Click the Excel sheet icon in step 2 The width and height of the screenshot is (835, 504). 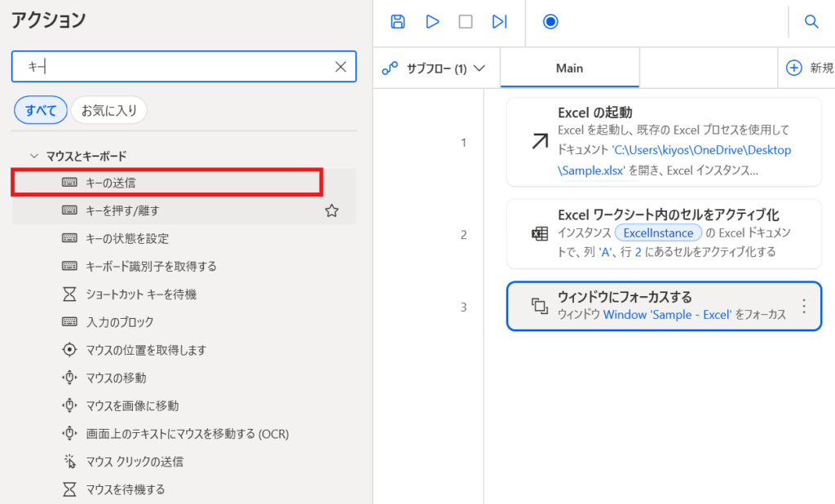[540, 234]
